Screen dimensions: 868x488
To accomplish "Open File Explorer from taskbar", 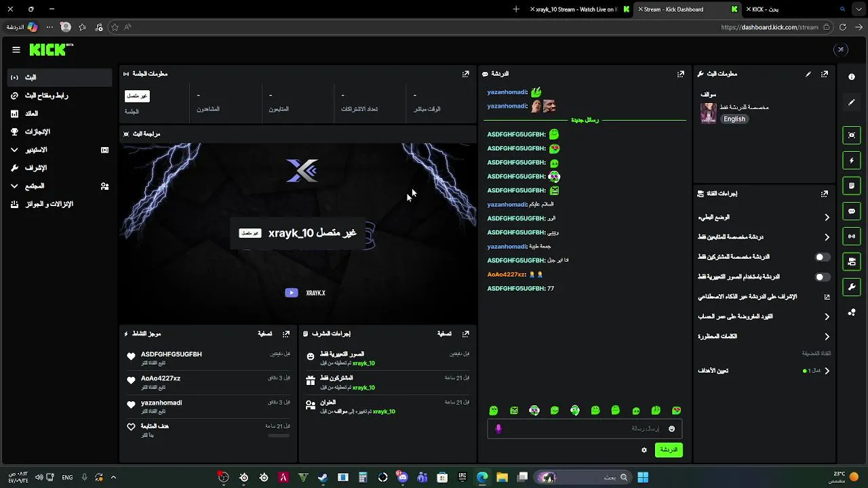I will click(x=502, y=477).
